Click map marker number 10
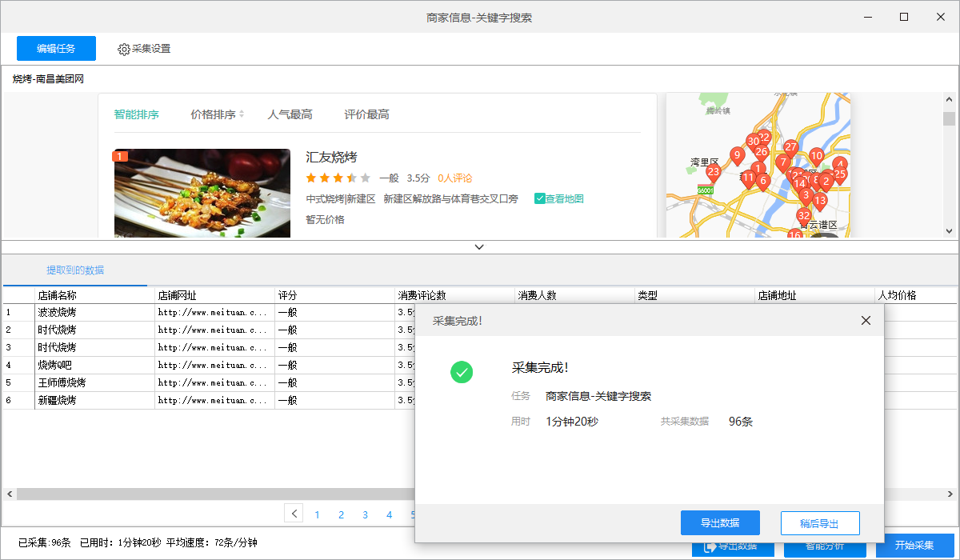 point(816,157)
